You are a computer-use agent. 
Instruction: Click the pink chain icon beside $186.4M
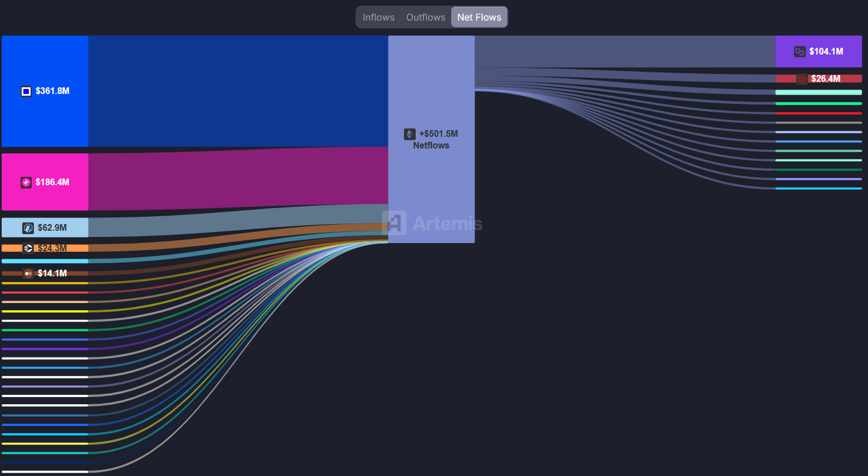coord(26,182)
